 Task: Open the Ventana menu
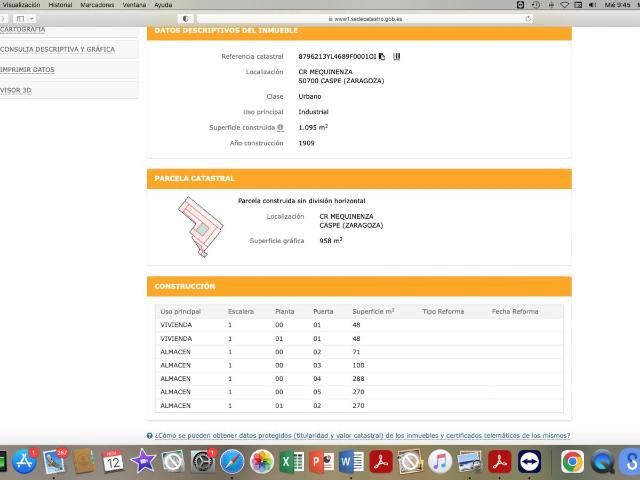[x=134, y=5]
